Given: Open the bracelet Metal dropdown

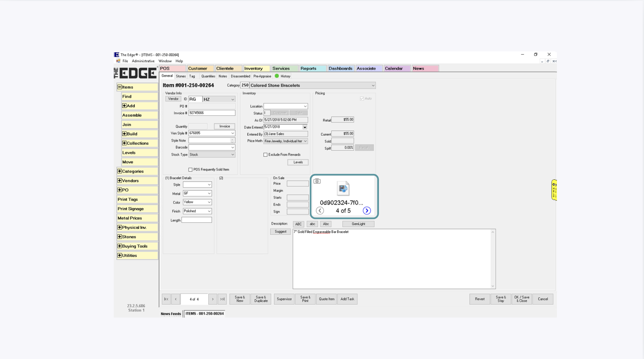Looking at the screenshot, I should [x=209, y=193].
